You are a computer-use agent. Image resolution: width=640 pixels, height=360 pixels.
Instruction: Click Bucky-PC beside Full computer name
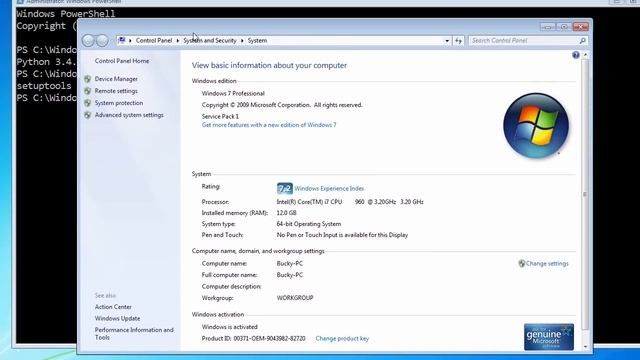(289, 275)
